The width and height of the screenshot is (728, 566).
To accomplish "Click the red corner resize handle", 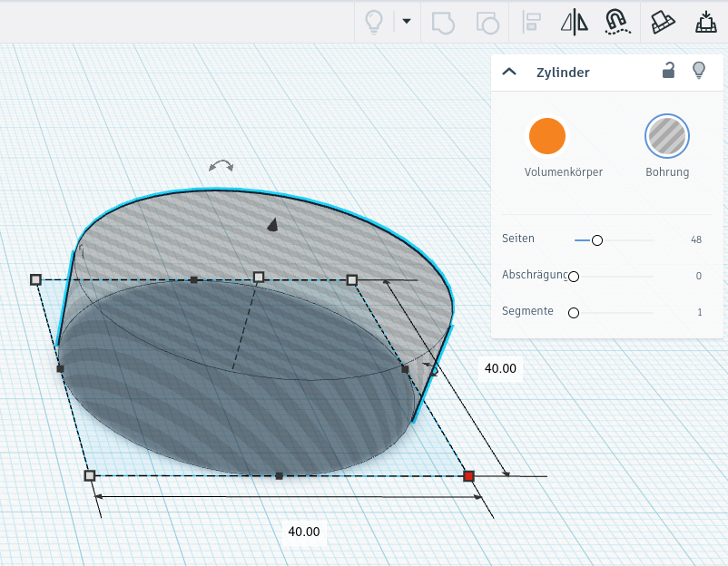I will click(x=468, y=476).
